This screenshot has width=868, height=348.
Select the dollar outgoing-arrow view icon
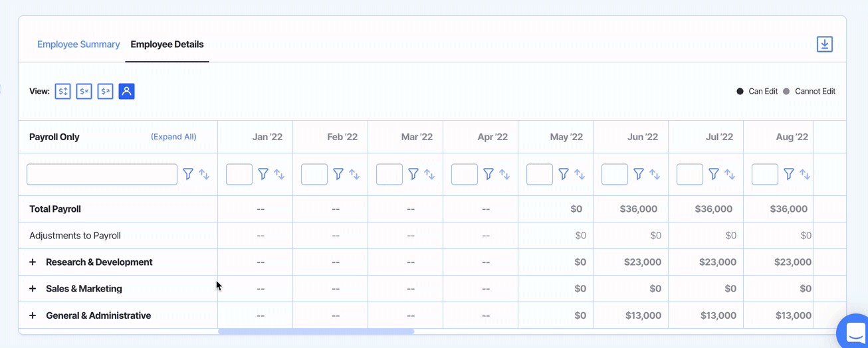pyautogui.click(x=106, y=92)
